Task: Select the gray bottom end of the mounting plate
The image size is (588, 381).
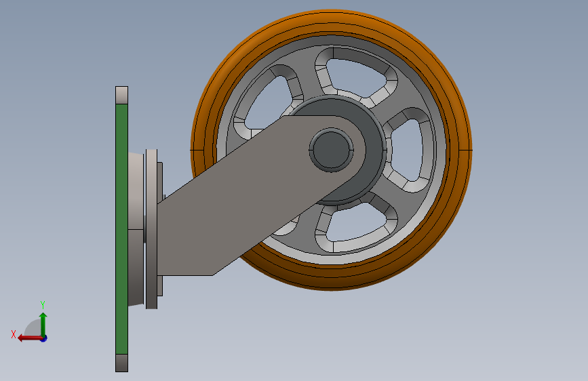Action: [x=121, y=363]
